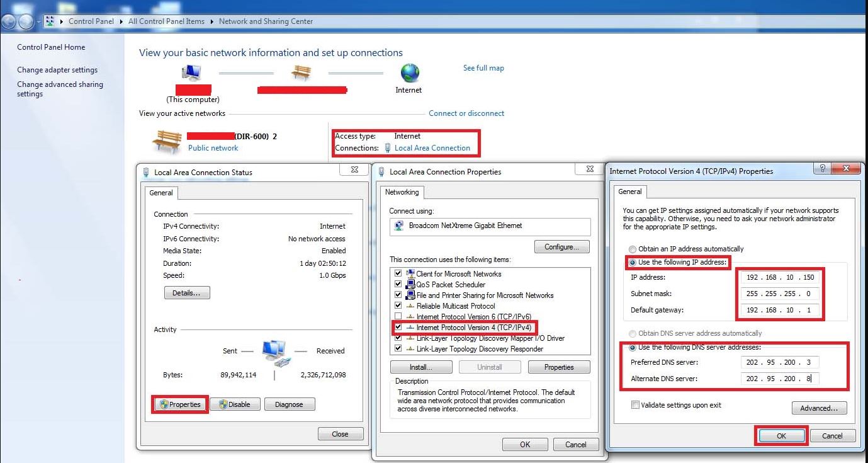
Task: Click the Internet globe icon in network map
Action: pyautogui.click(x=409, y=74)
